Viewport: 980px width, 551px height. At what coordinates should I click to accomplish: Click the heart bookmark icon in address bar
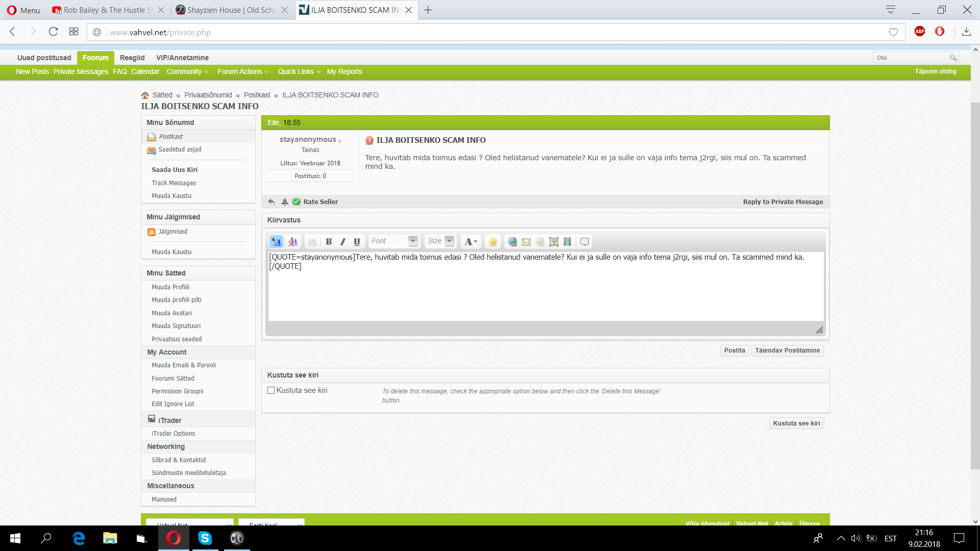coord(893,32)
